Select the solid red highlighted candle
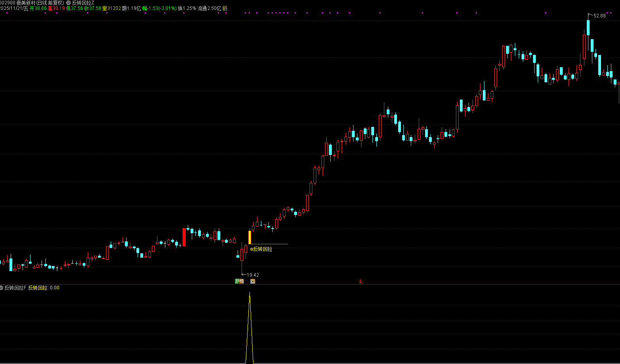This screenshot has width=620, height=364. point(184,237)
